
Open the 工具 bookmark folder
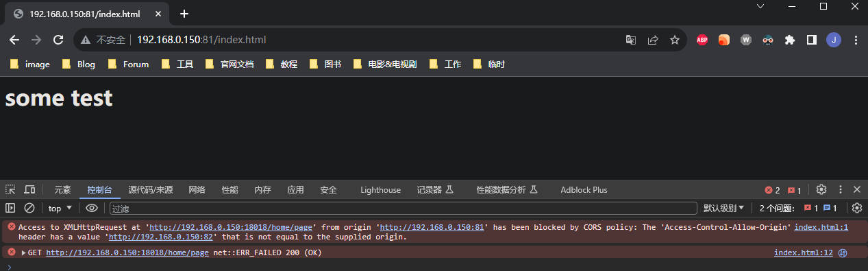pos(177,64)
